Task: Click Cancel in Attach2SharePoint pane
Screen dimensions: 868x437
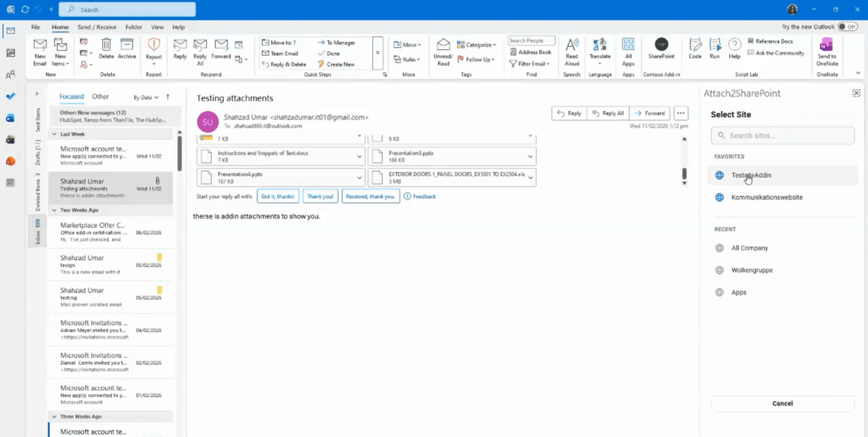Action: tap(783, 404)
